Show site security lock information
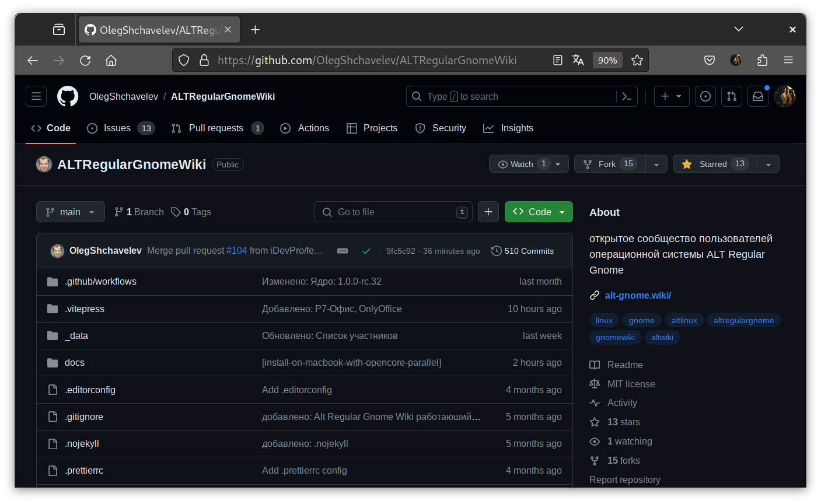This screenshot has height=504, width=821. (204, 60)
